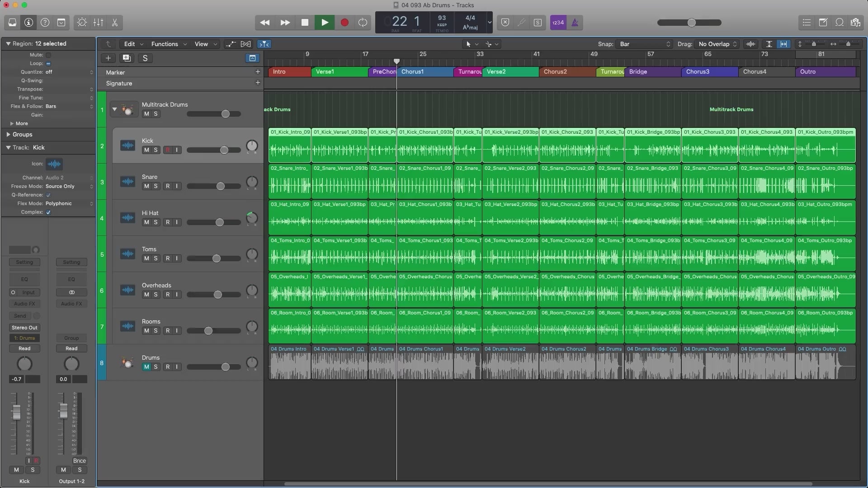The width and height of the screenshot is (868, 488).
Task: Click the Waveform Zoom button
Action: point(750,44)
